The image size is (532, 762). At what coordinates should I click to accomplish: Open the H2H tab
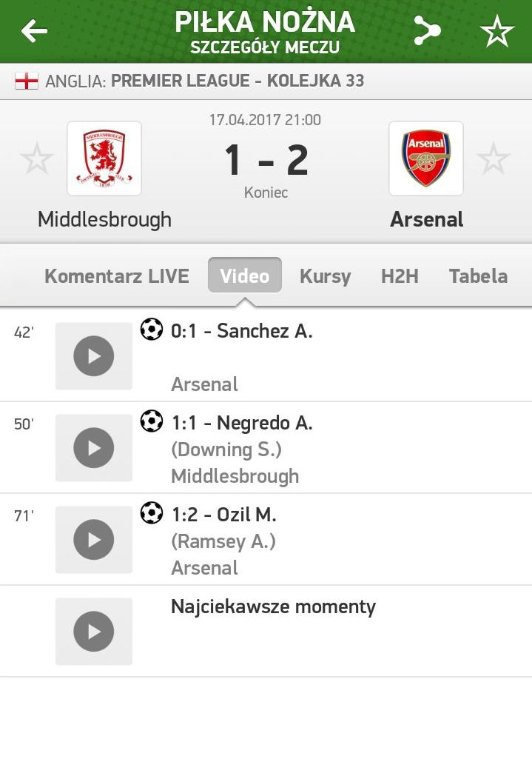[400, 276]
